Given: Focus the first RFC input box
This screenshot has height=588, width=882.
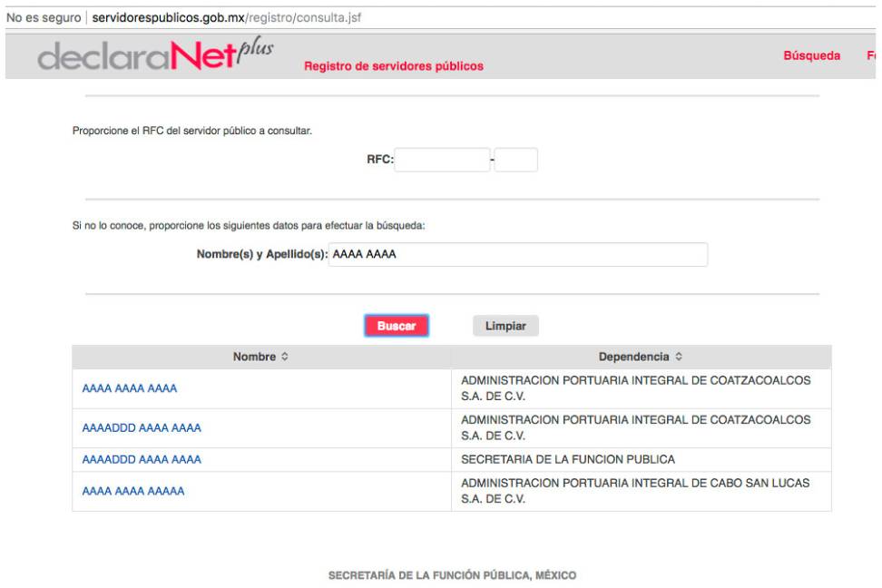Looking at the screenshot, I should (x=442, y=160).
